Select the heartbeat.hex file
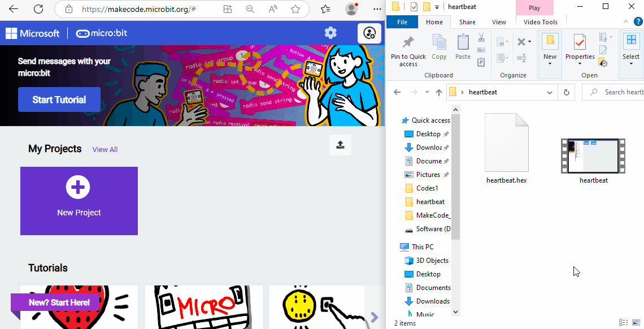Image resolution: width=644 pixels, height=329 pixels. tap(506, 149)
